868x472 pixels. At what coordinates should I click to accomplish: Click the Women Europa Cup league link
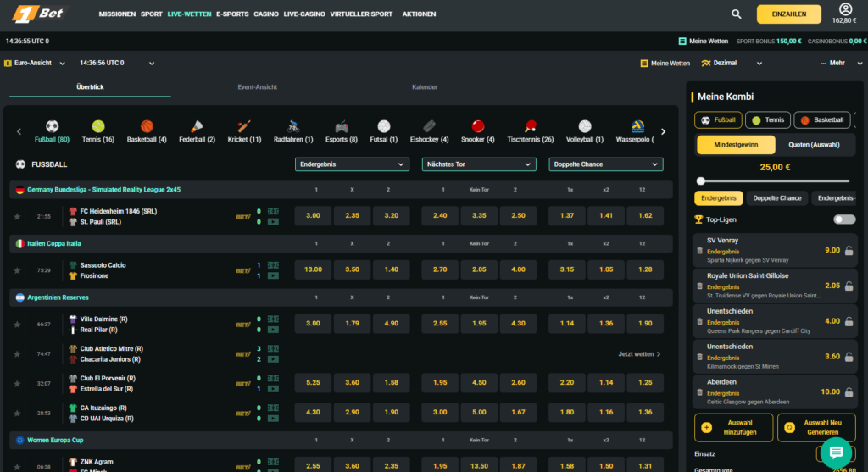pyautogui.click(x=55, y=440)
